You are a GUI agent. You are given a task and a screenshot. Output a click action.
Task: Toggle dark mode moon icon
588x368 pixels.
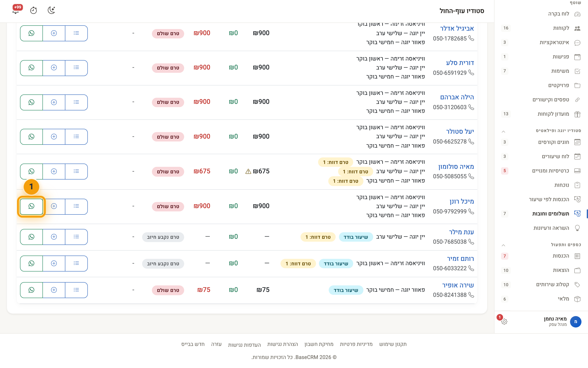click(51, 10)
